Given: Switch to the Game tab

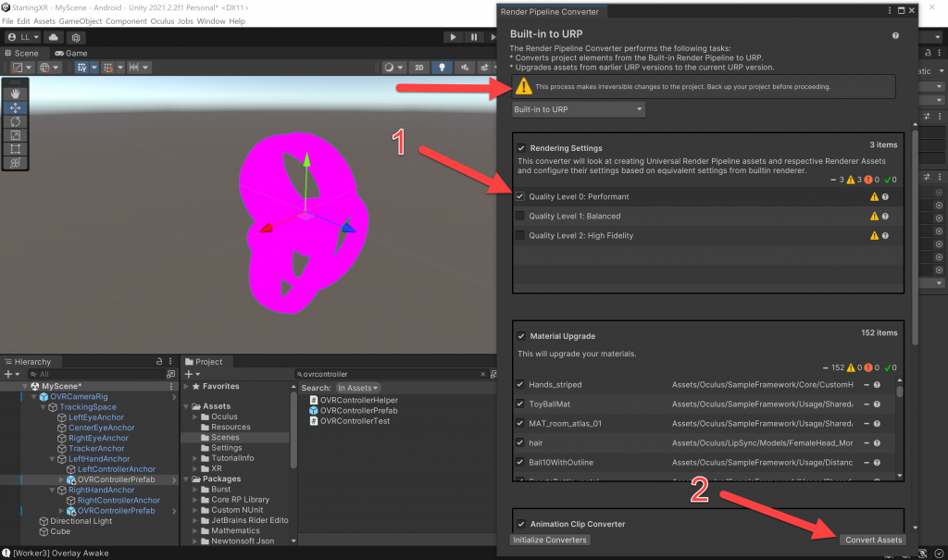Looking at the screenshot, I should tap(71, 53).
